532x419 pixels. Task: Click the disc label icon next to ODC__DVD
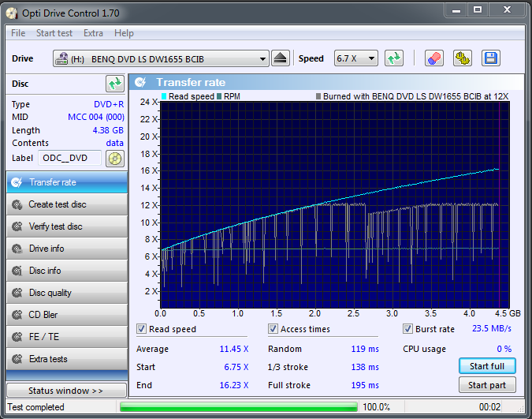coord(115,159)
